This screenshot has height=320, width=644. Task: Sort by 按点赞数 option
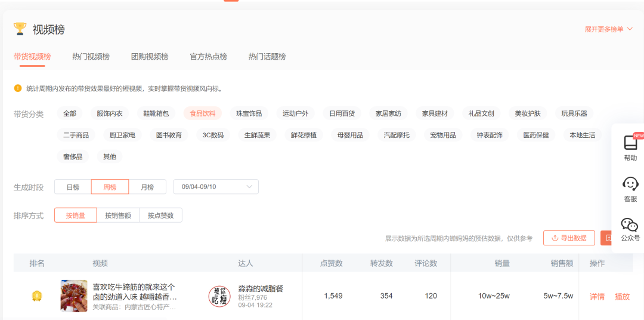click(x=161, y=216)
